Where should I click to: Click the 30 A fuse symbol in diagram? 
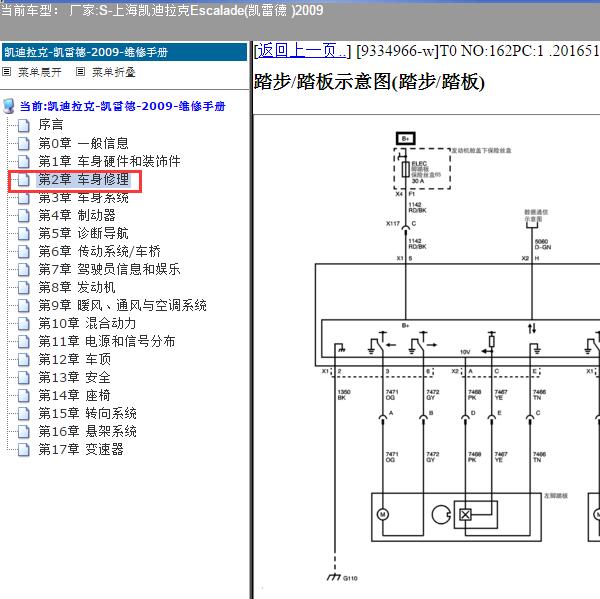point(406,170)
